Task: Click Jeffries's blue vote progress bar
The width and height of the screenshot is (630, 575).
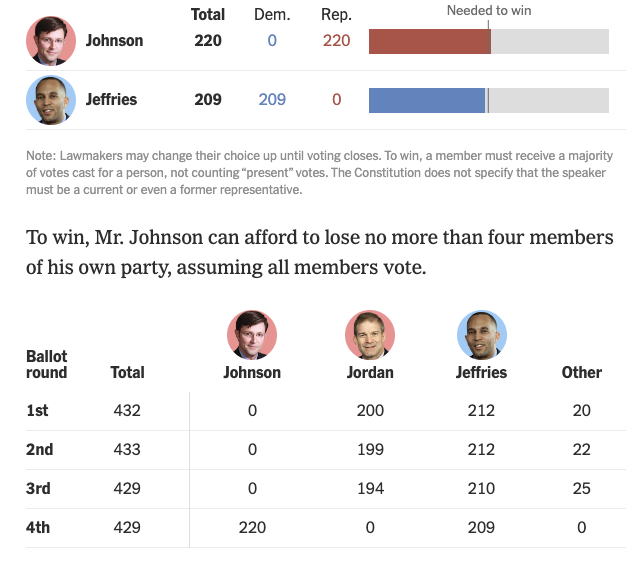Action: pos(427,100)
